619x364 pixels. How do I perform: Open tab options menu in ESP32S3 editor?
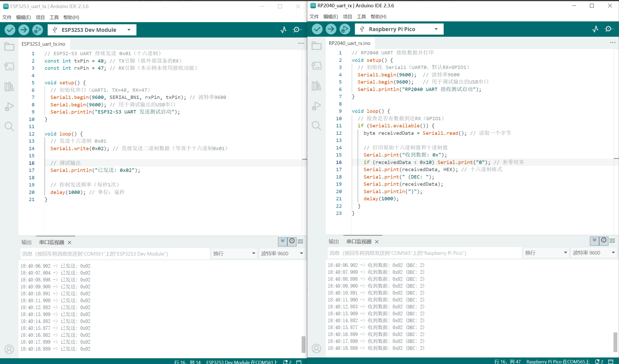point(301,43)
